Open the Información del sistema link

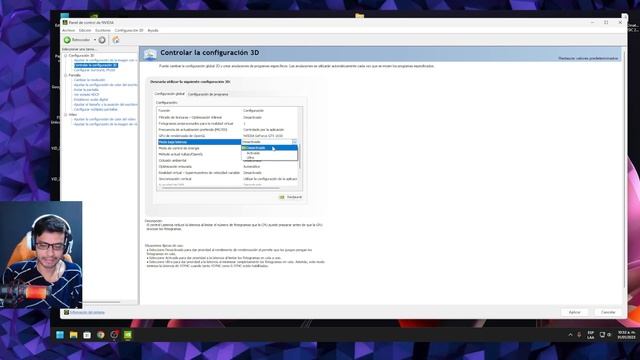tap(87, 312)
